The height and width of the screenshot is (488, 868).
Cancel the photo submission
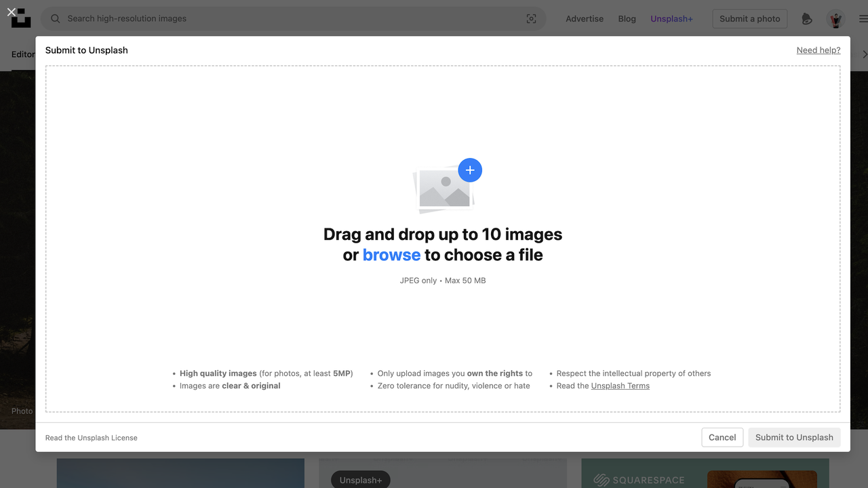pos(722,437)
